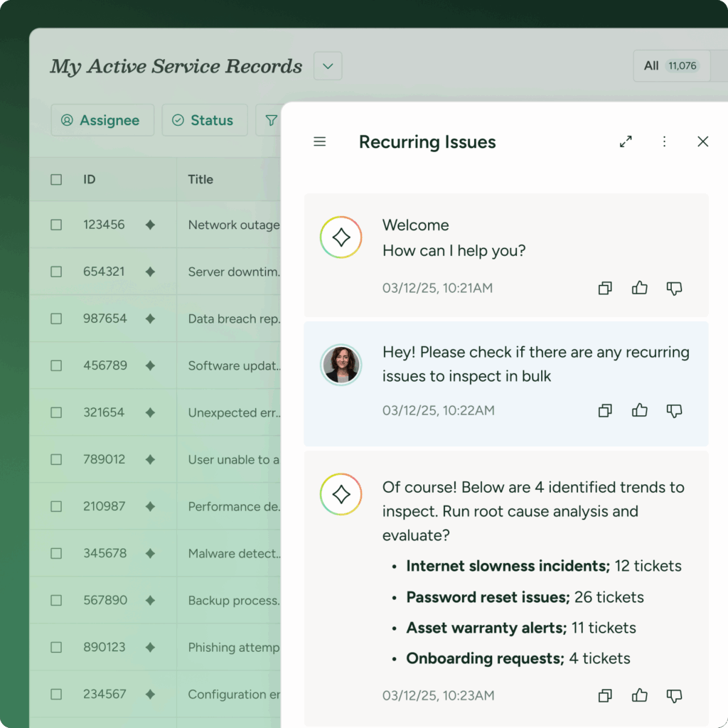This screenshot has height=728, width=728.
Task: Open the Data breach report record title
Action: pyautogui.click(x=234, y=318)
